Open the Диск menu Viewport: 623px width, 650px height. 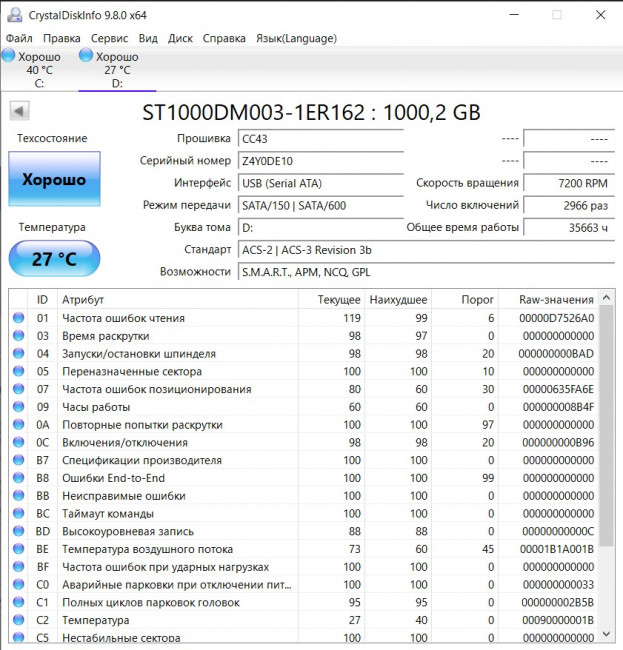[x=180, y=39]
